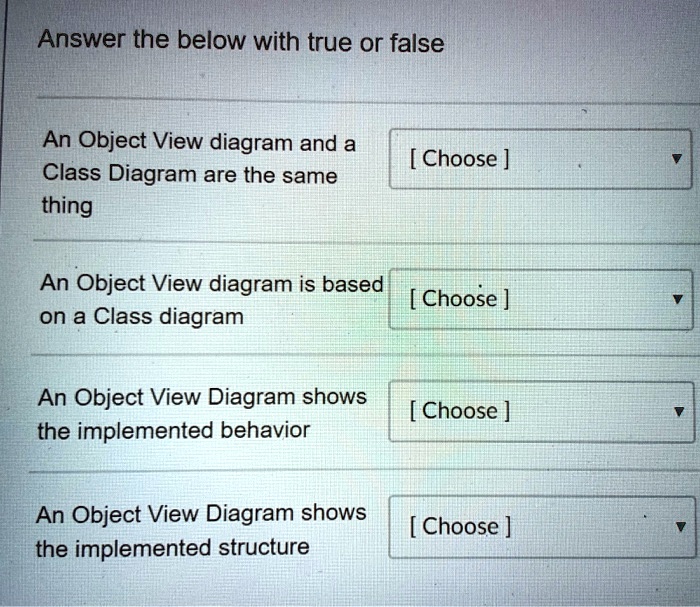Click the 'Answer the below with true or false' heading

(x=240, y=43)
